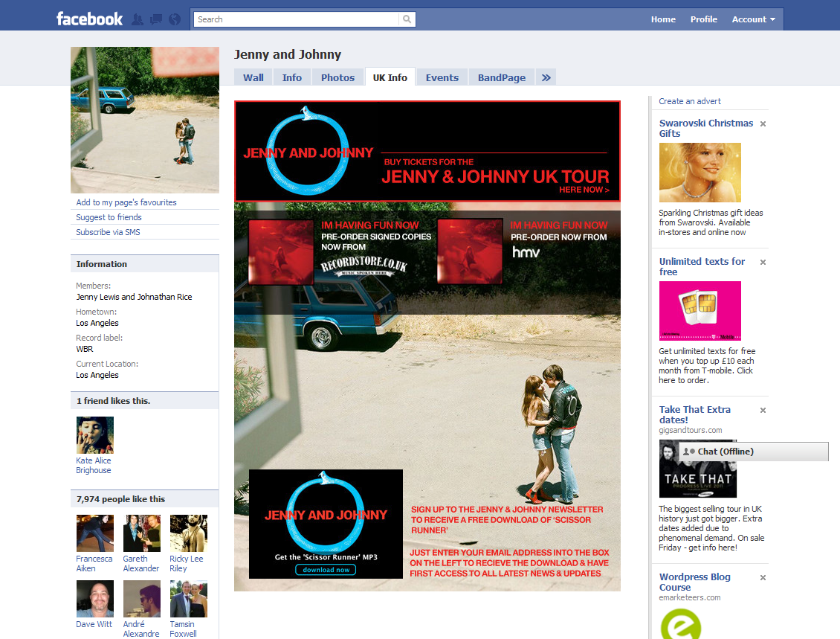This screenshot has width=840, height=639.
Task: Focus the Search input field
Action: (x=297, y=19)
